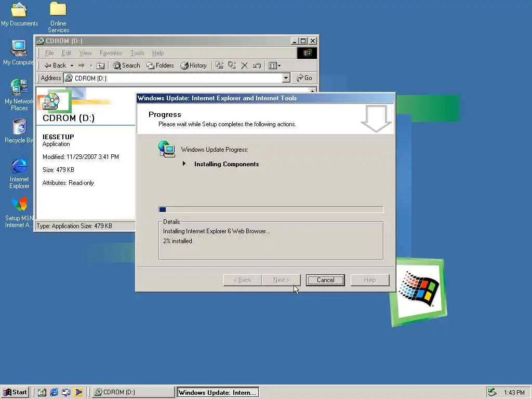Click the Copy To toolbar icon
This screenshot has height=399, width=532.
click(x=232, y=65)
